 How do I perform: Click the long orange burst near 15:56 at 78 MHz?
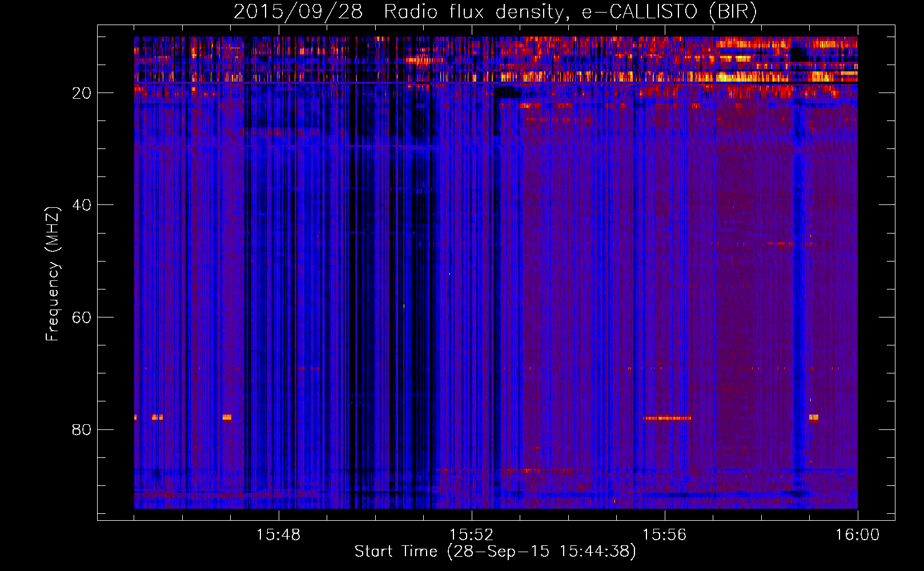pos(667,418)
